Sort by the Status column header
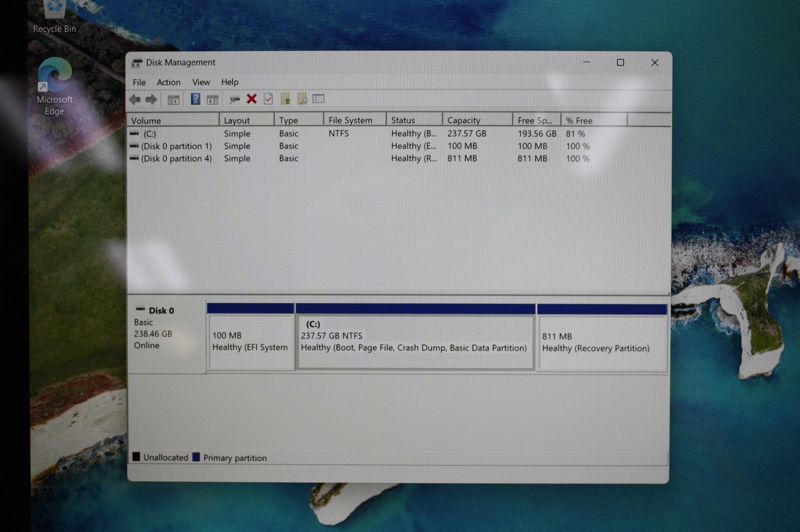Image resolution: width=800 pixels, height=532 pixels. tap(415, 120)
